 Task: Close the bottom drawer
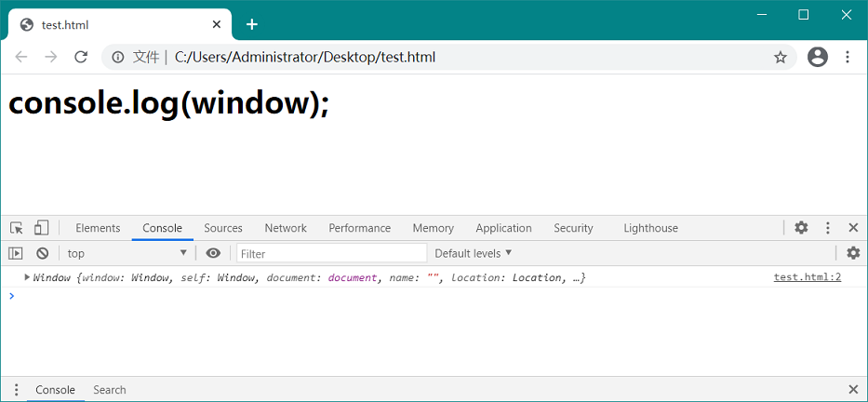(x=853, y=389)
